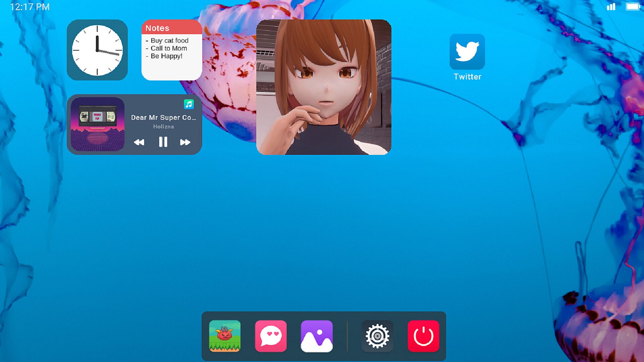Rewind to the previous track
Viewport: 644px width, 362px height.
pos(139,142)
